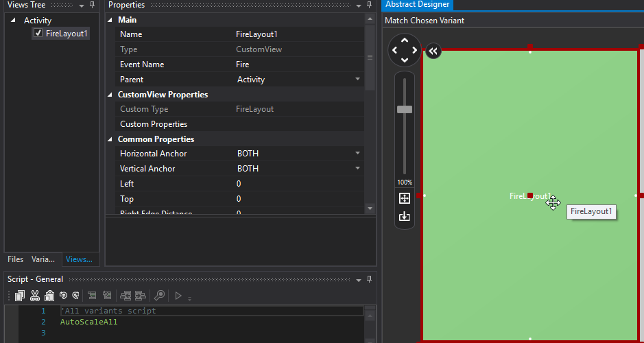This screenshot has height=343, width=644.
Task: Open the Find magnifier in script toolbar
Action: 159,296
